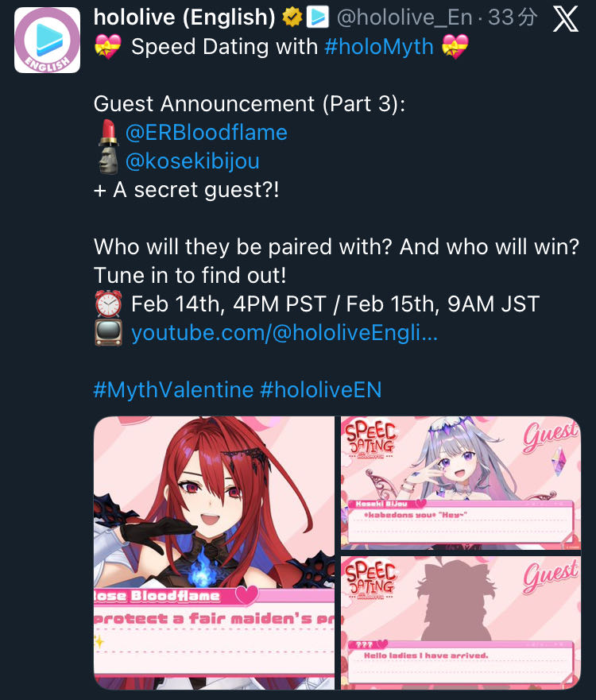Screen dimensions: 596x700
Task: Open the hololive English profile avatar
Action: [x=48, y=40]
